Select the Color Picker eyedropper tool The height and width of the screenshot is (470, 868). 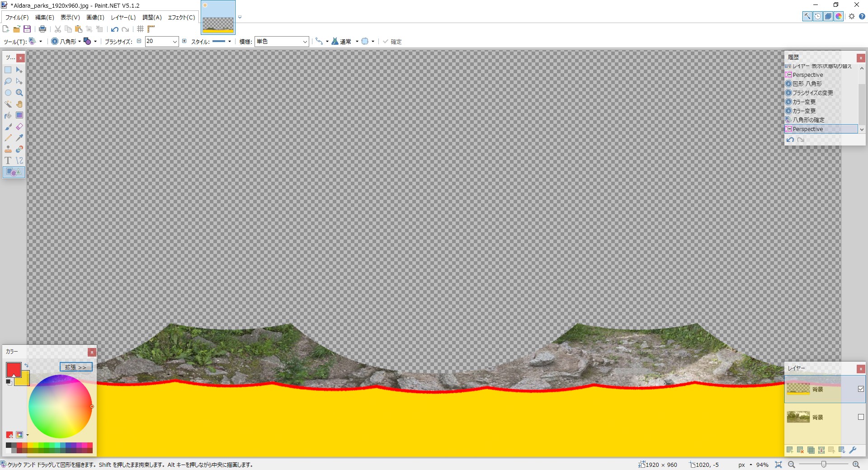[19, 138]
